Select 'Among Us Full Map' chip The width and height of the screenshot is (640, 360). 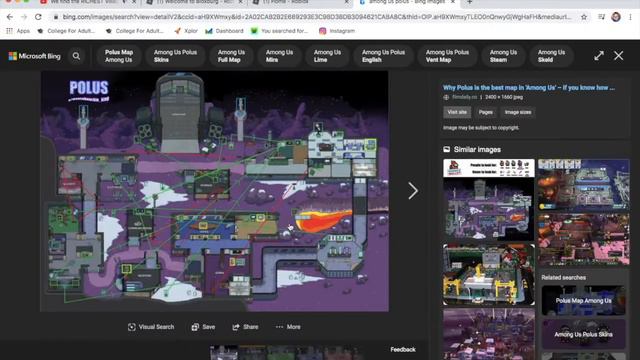pyautogui.click(x=231, y=56)
